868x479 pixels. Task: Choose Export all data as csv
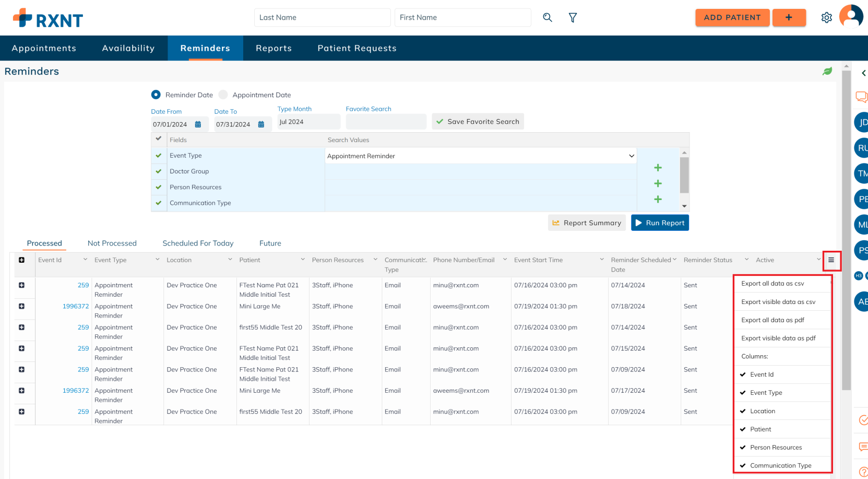[x=772, y=284]
